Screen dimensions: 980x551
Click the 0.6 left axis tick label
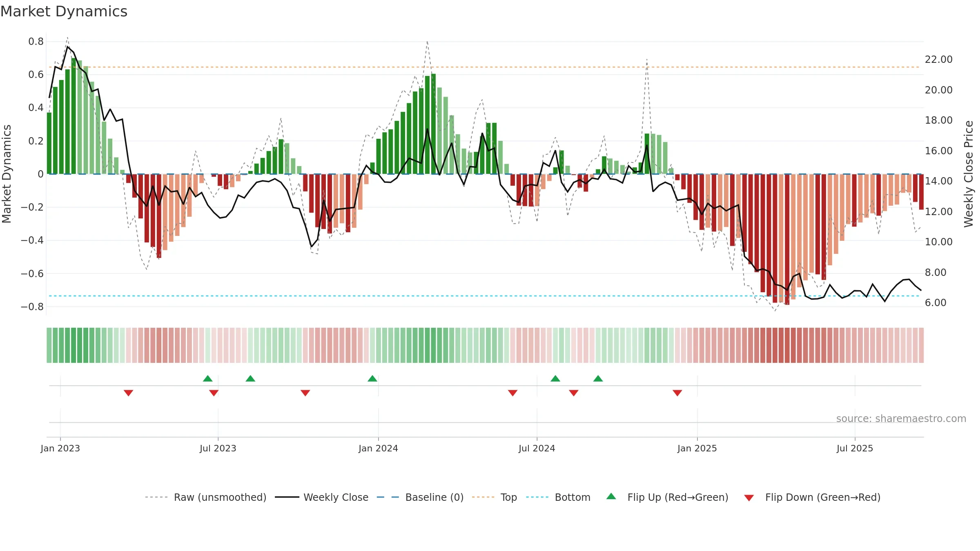point(36,75)
